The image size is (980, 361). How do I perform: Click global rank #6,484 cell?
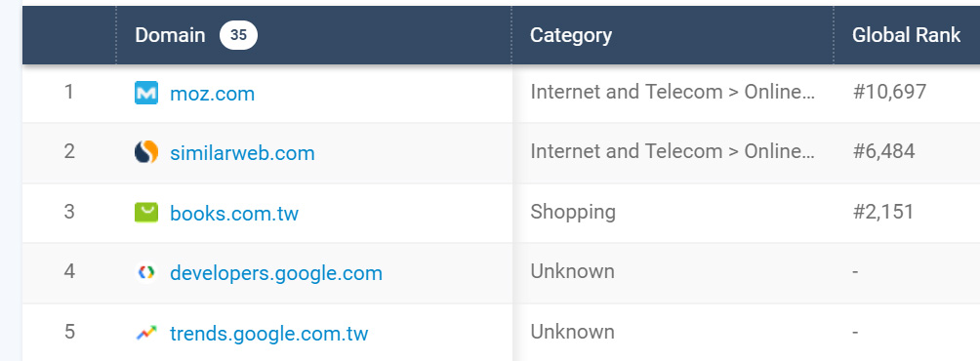coord(883,151)
